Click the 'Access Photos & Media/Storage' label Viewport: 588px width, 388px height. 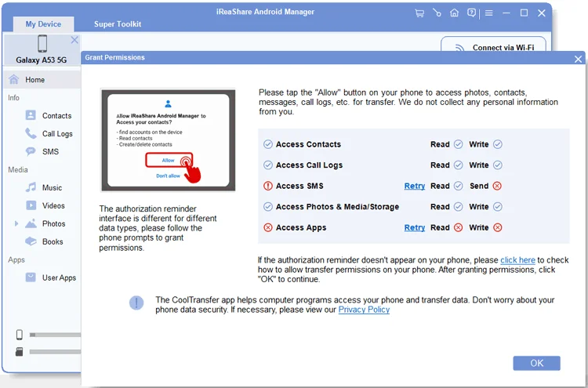pyautogui.click(x=337, y=207)
